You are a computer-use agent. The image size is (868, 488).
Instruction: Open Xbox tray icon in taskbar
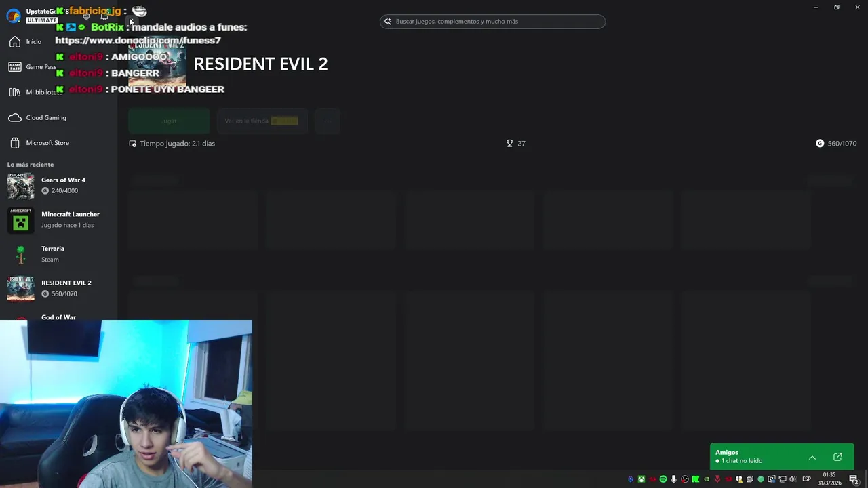(x=642, y=479)
